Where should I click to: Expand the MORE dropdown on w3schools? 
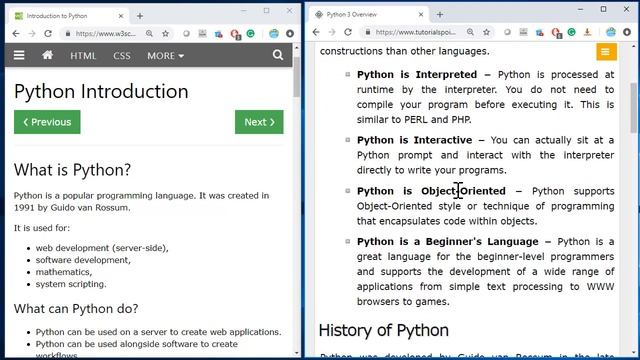pos(165,56)
